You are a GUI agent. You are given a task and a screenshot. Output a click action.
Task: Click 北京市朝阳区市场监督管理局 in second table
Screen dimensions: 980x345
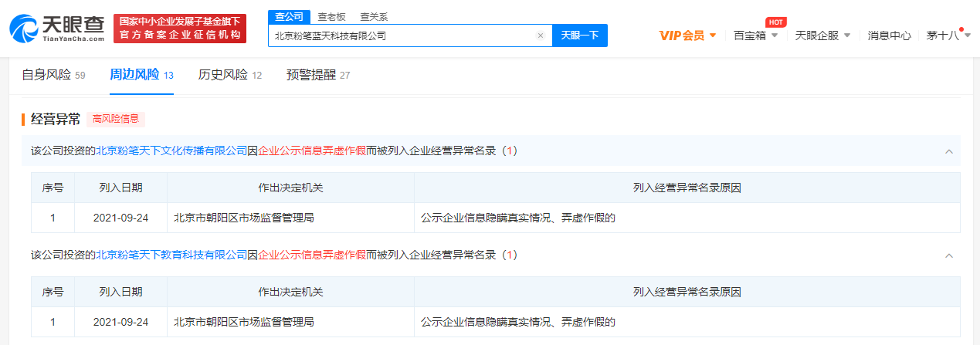[x=244, y=321]
